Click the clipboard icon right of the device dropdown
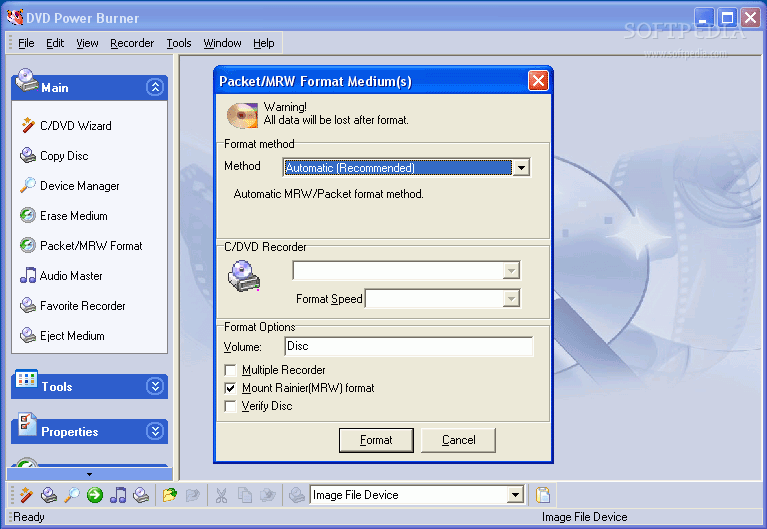767x529 pixels. [543, 495]
